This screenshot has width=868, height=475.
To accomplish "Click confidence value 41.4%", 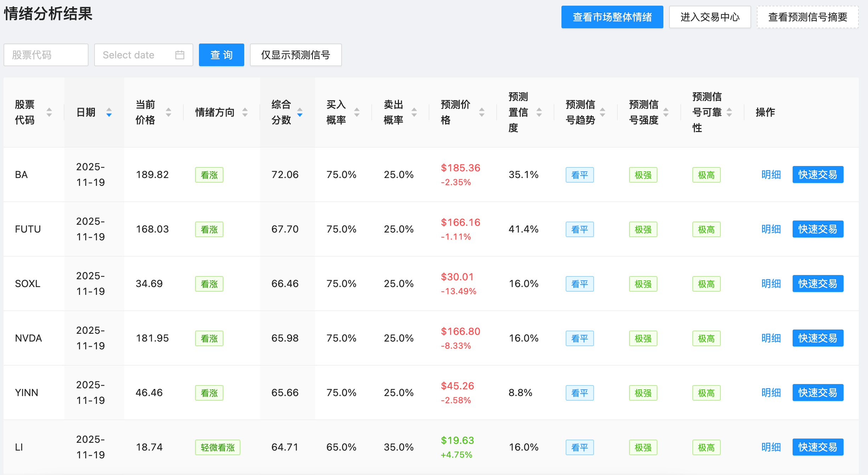I will 524,229.
